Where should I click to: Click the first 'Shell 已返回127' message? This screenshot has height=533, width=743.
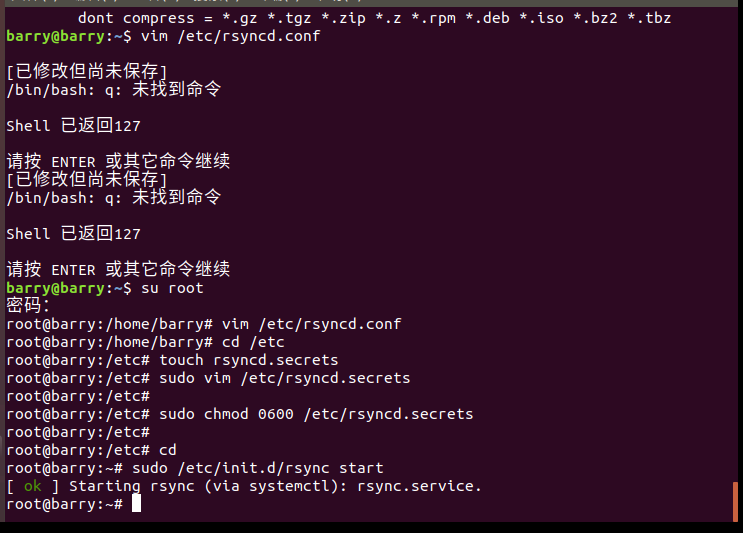pyautogui.click(x=73, y=126)
